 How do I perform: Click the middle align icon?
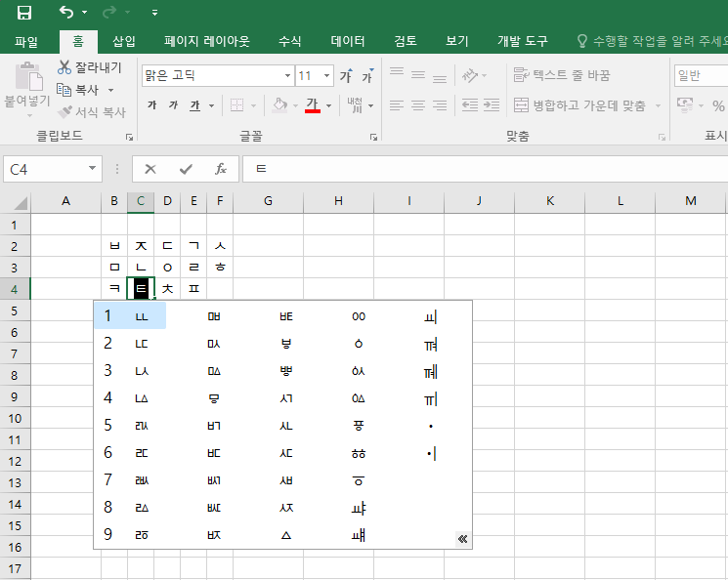418,75
